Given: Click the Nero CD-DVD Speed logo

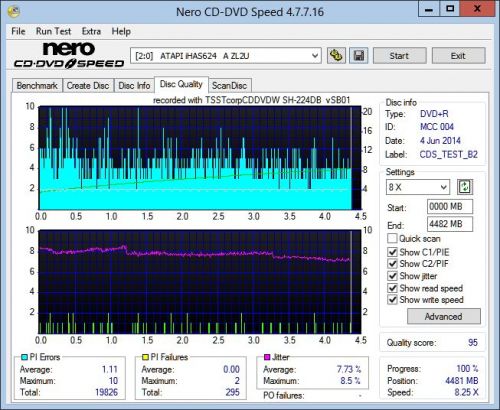Looking at the screenshot, I should tap(69, 55).
